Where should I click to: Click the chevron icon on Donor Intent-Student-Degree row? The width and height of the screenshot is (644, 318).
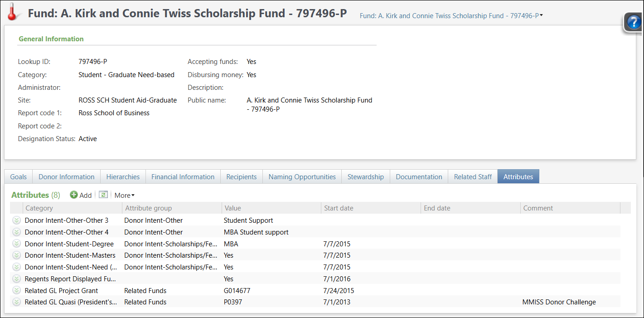coord(16,244)
